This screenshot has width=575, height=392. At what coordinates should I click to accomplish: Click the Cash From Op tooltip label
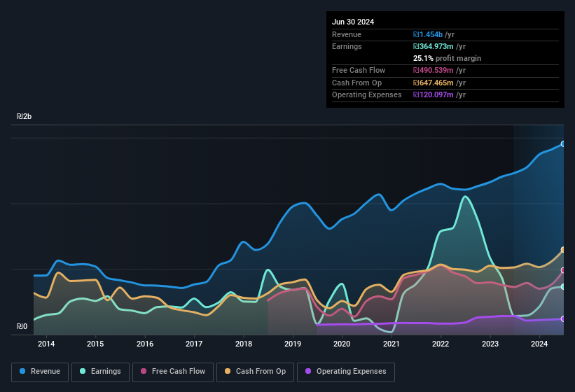tap(356, 83)
